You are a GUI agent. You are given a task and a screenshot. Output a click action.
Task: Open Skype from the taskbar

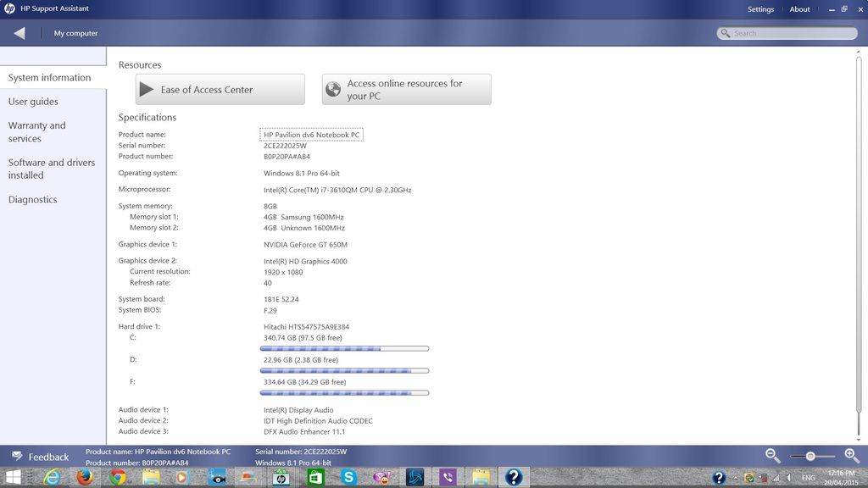348,478
